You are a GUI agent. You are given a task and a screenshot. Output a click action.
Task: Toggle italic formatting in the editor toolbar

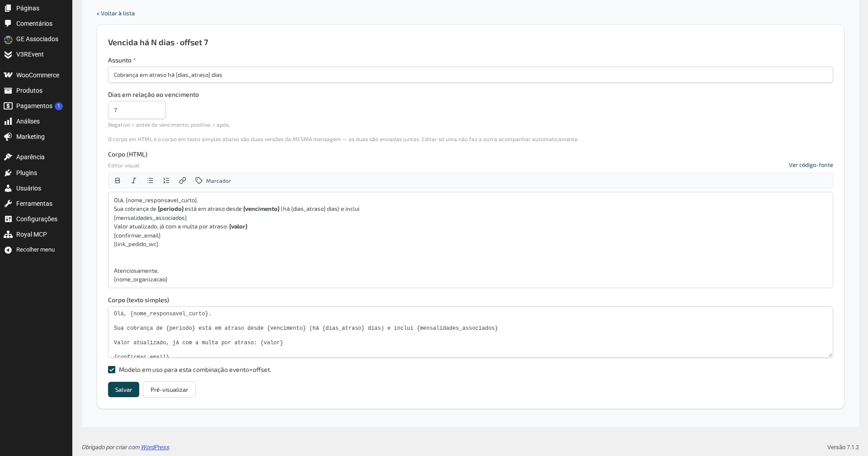134,180
